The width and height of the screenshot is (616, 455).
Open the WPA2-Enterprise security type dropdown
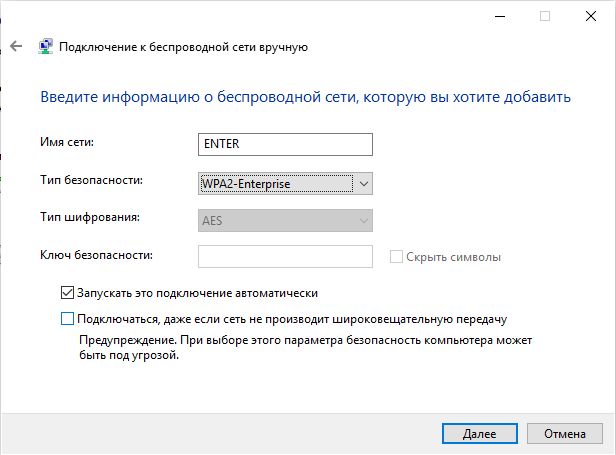point(285,183)
